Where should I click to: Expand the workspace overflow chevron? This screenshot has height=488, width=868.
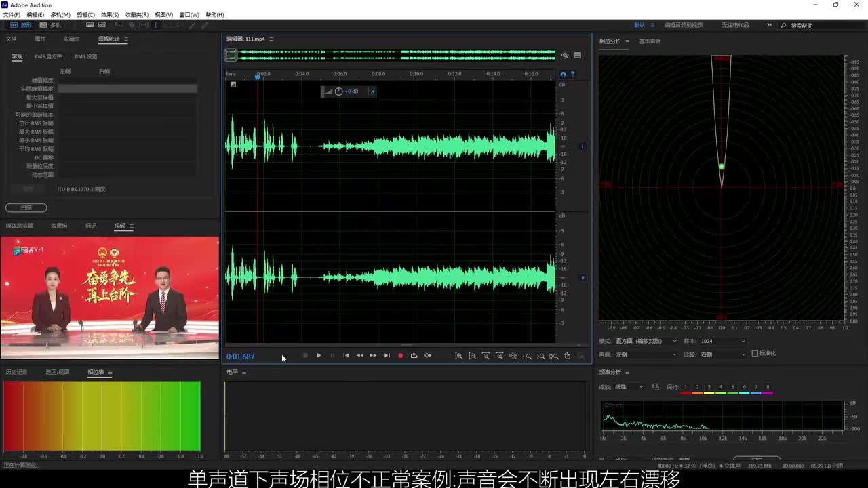769,25
